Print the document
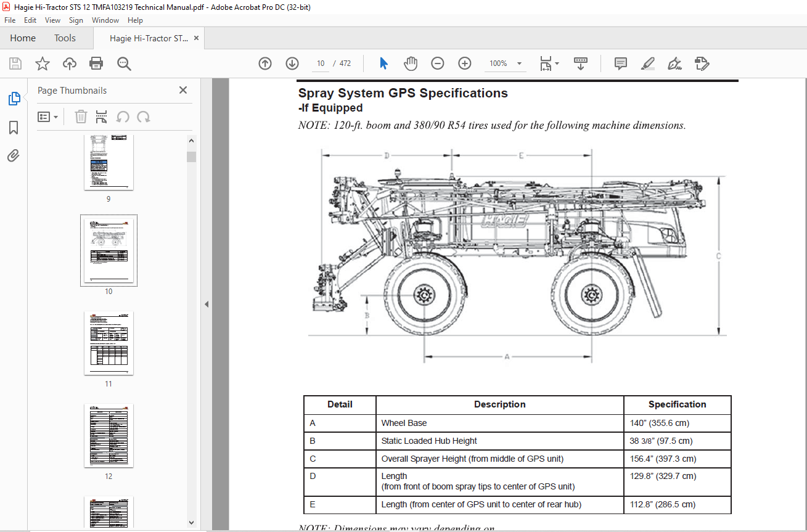 [96, 63]
